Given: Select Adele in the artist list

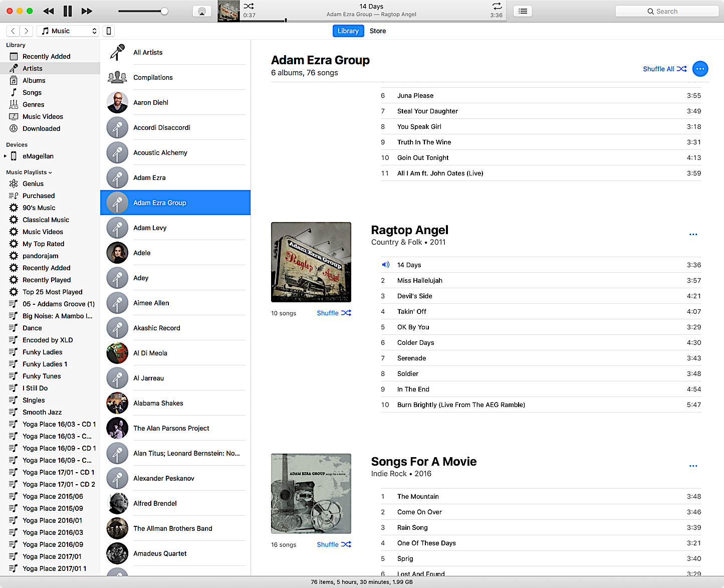Looking at the screenshot, I should pyautogui.click(x=175, y=253).
